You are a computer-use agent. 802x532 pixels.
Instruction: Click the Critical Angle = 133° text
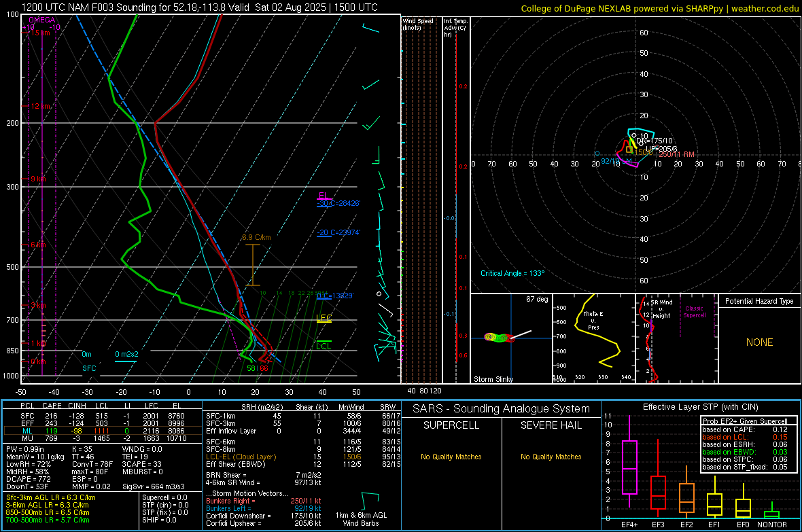click(x=512, y=273)
